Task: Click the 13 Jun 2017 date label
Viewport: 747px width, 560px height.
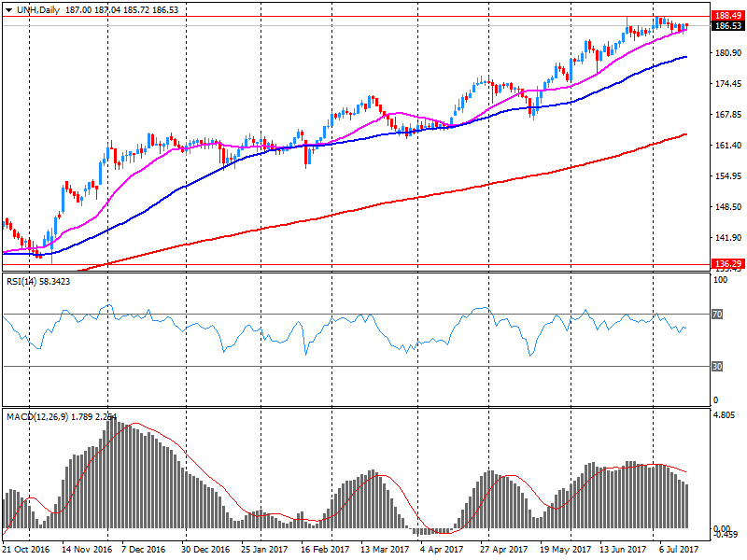Action: click(x=623, y=550)
